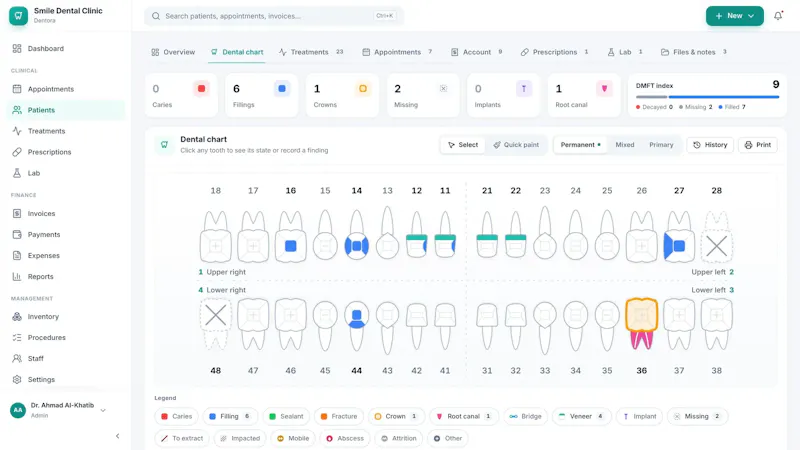
Task: Select upper tooth 12 with veneer
Action: pyautogui.click(x=416, y=235)
